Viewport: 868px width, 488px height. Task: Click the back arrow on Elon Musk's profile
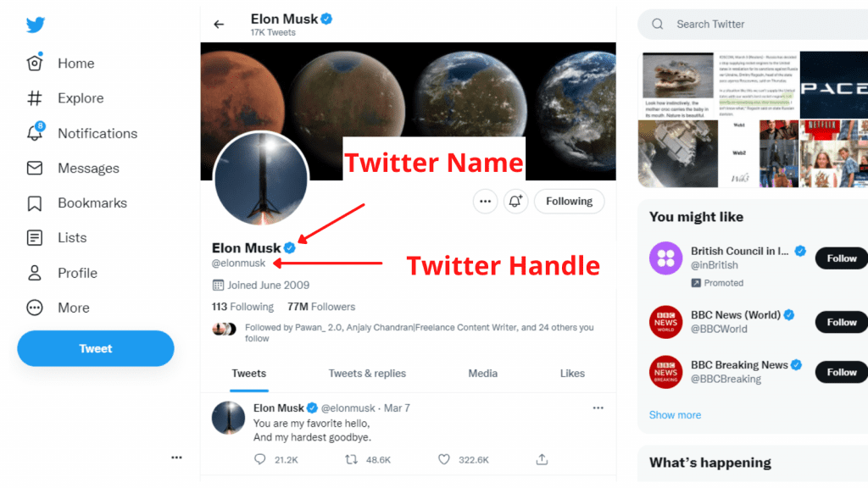pos(220,24)
